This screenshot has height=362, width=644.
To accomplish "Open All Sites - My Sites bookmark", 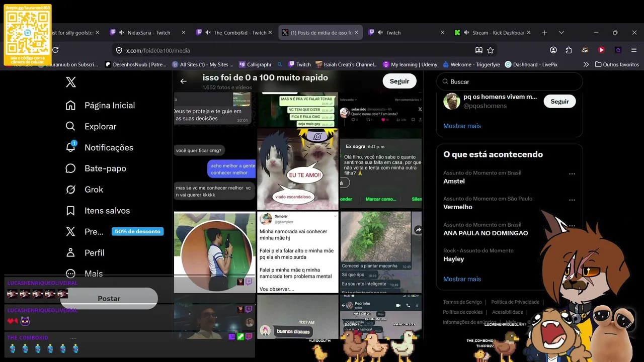I will [203, 64].
